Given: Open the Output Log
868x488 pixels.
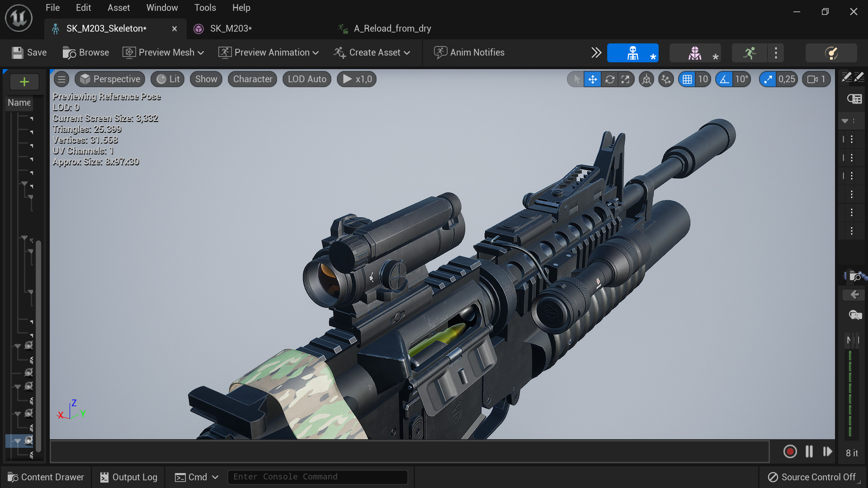Looking at the screenshot, I should tap(129, 477).
